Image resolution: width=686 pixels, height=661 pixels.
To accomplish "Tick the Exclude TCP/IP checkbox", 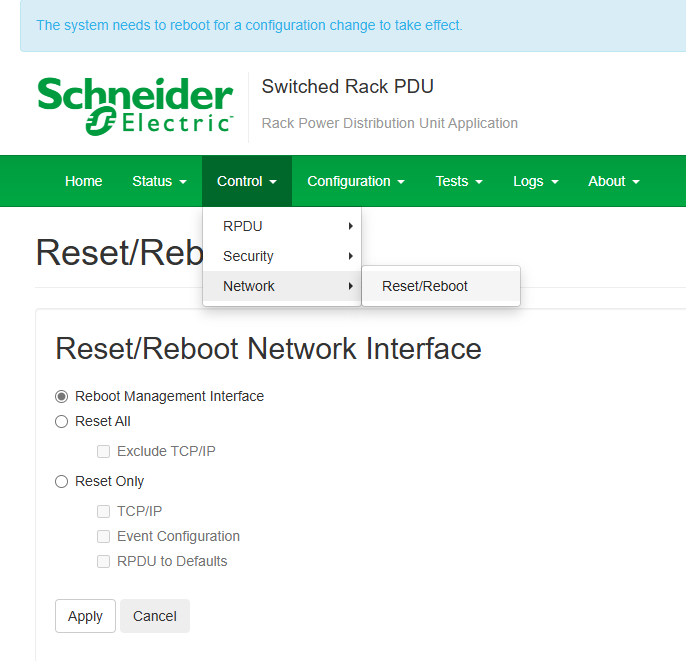I will (103, 451).
